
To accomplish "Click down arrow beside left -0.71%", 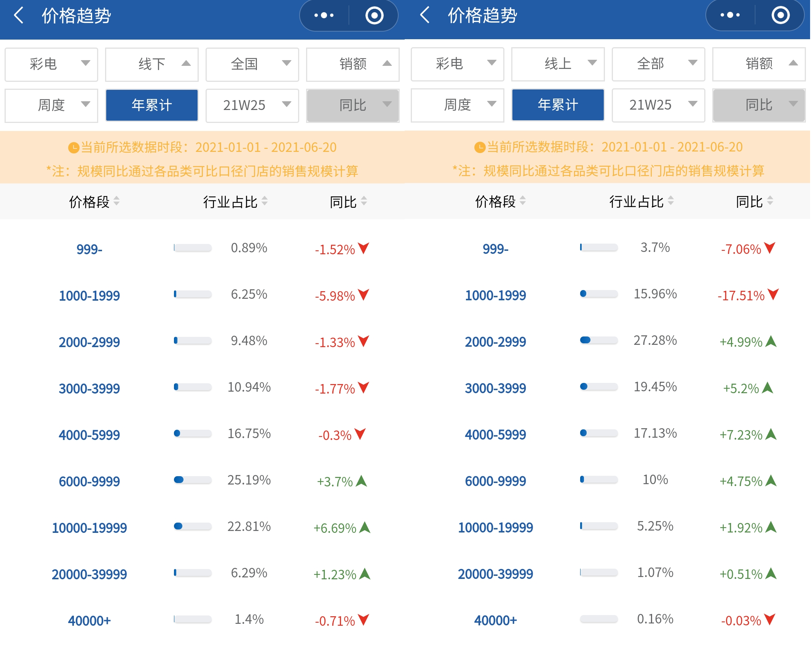I will point(364,620).
